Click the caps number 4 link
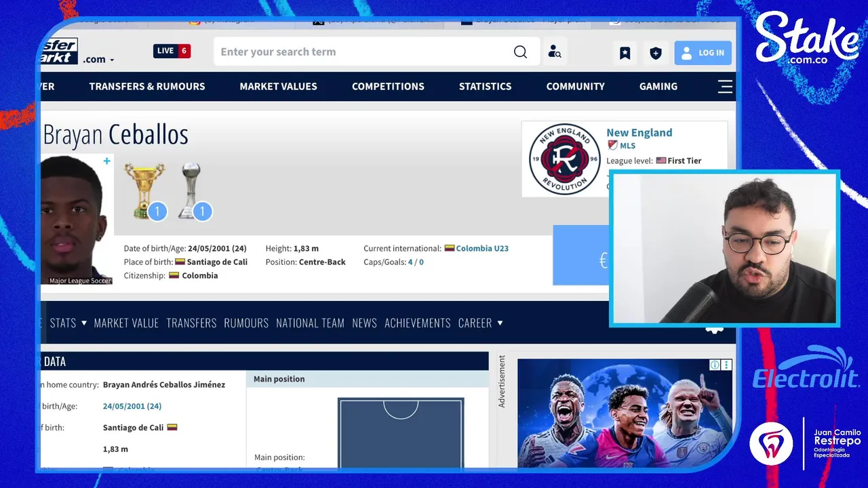The image size is (868, 488). click(x=410, y=262)
